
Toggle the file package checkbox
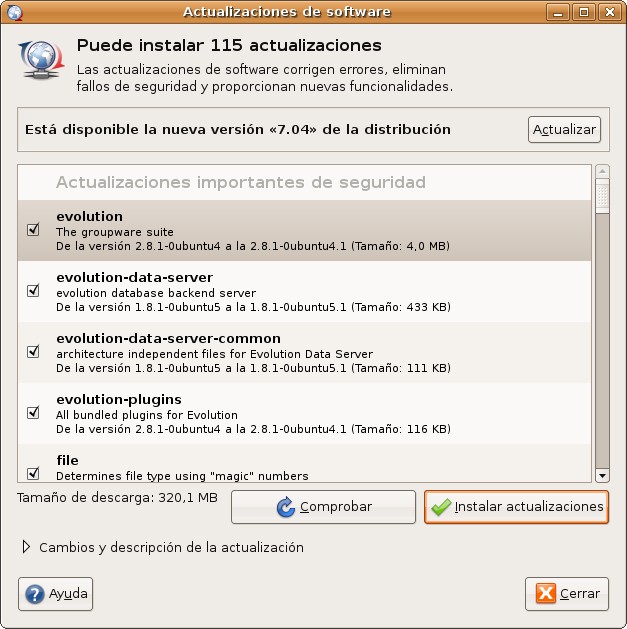tap(33, 473)
